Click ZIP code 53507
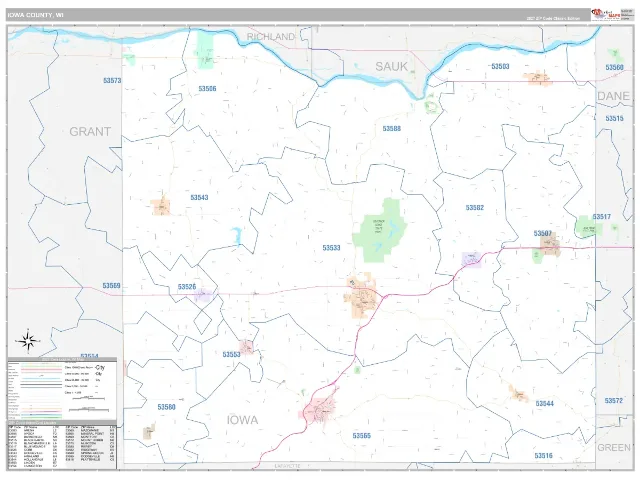This screenshot has width=640, height=480. pyautogui.click(x=542, y=233)
